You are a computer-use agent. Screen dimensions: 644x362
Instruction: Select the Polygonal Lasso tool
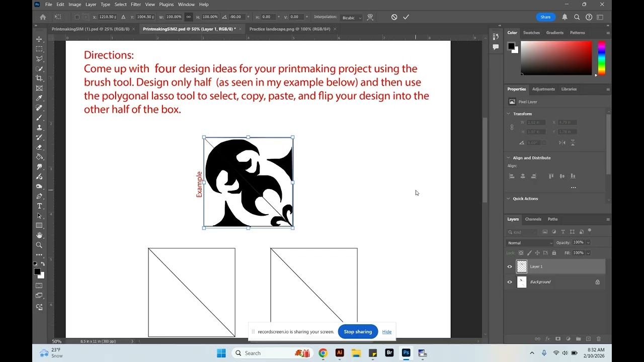click(x=39, y=59)
